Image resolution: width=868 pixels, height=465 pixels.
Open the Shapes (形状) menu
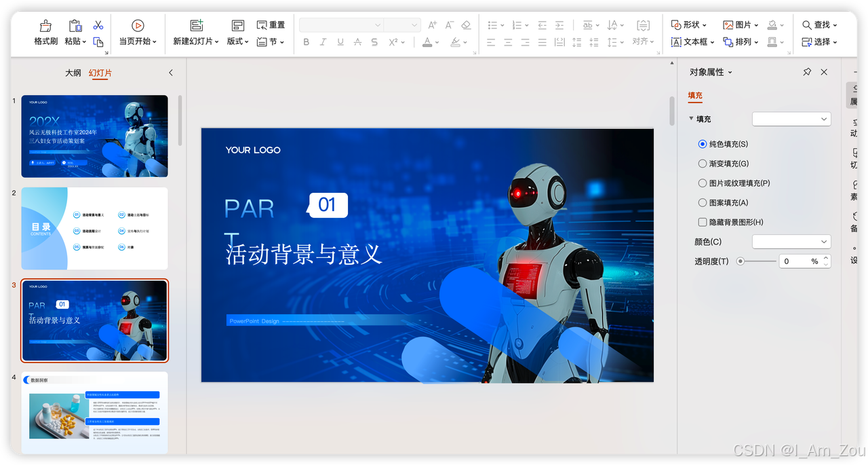click(x=689, y=24)
